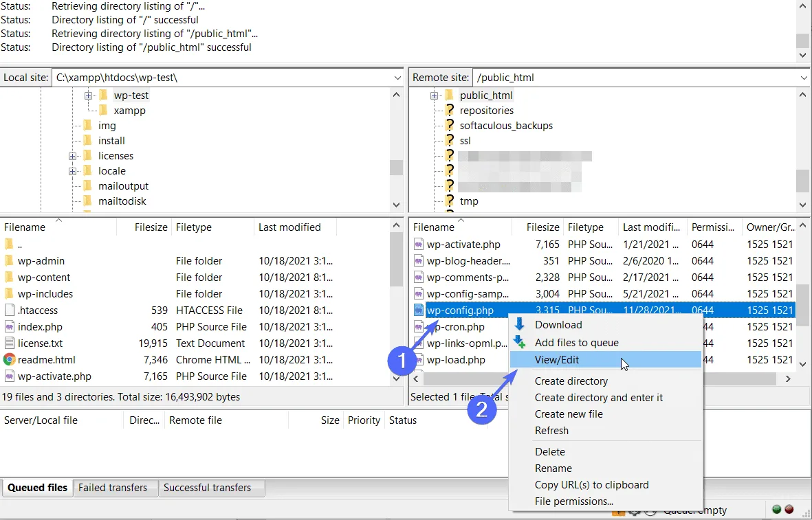Expand the wp-test folder tree node

[x=88, y=95]
